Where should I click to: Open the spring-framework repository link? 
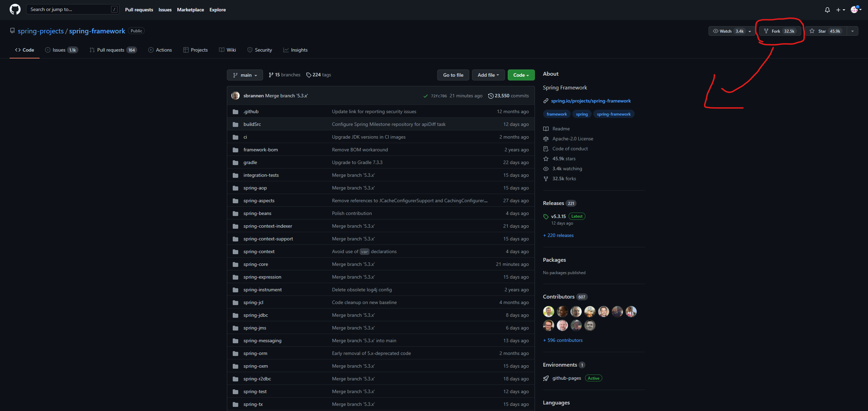point(97,31)
